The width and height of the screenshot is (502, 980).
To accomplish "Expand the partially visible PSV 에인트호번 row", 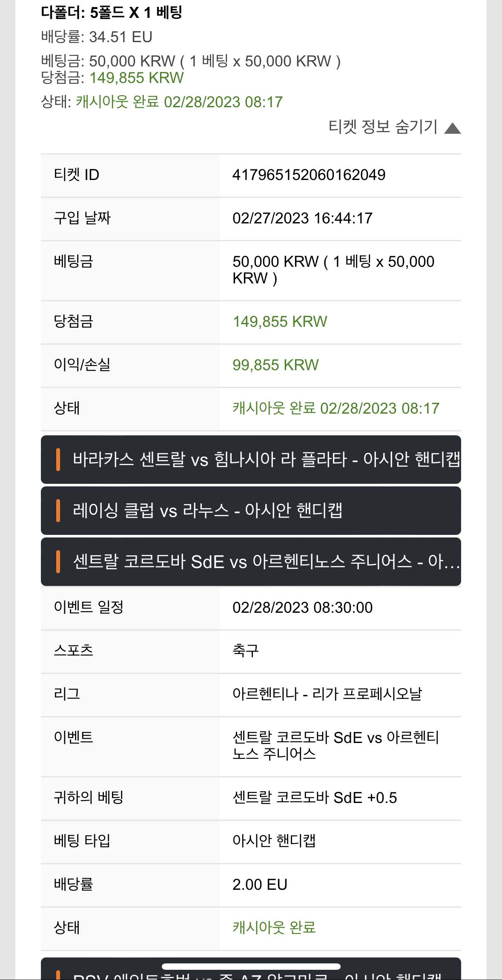I will [251, 969].
